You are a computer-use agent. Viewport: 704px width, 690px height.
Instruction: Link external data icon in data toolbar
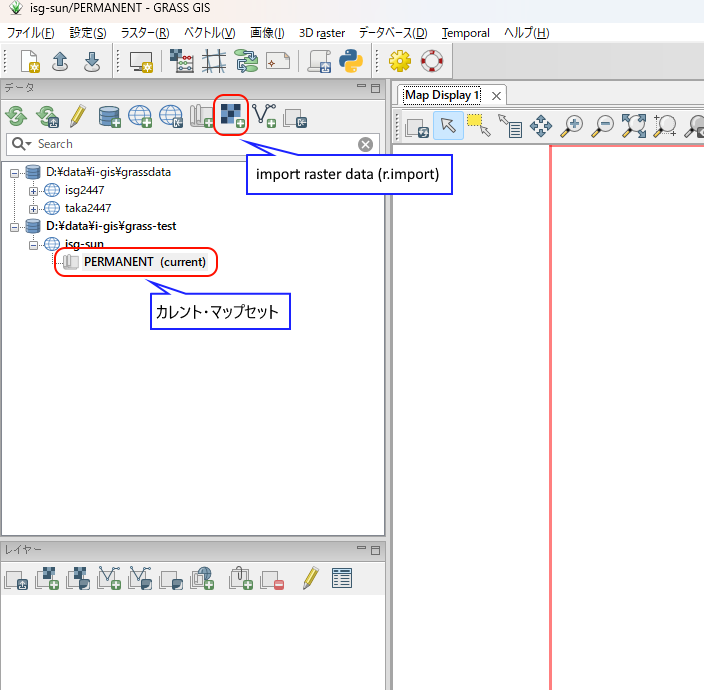295,118
